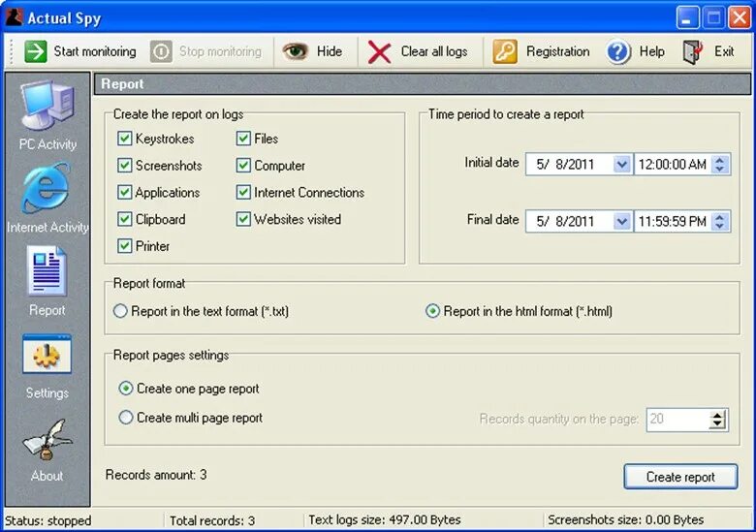This screenshot has height=532, width=756.
Task: Click 'Total records: 3' in status bar
Action: tap(212, 520)
